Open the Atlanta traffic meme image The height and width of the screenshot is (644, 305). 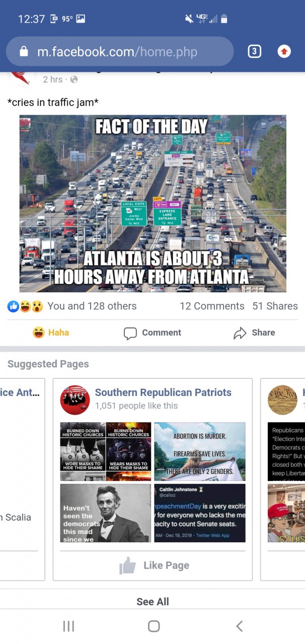point(152,204)
